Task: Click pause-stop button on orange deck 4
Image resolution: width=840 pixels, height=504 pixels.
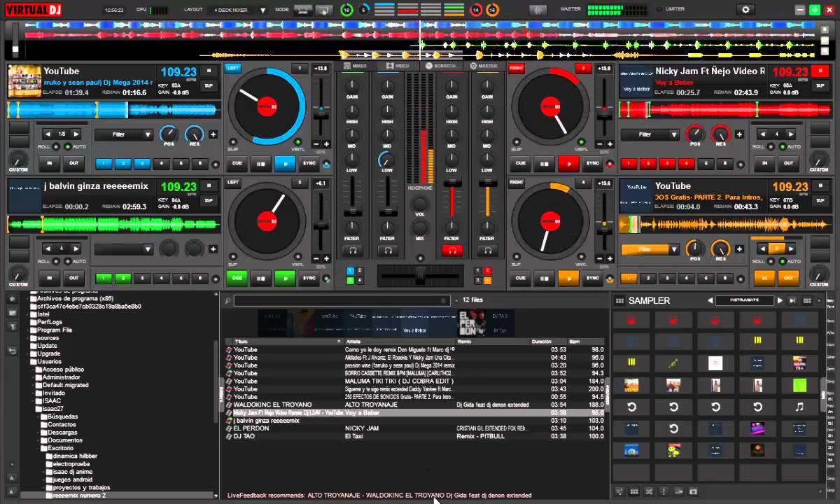Action: (545, 278)
